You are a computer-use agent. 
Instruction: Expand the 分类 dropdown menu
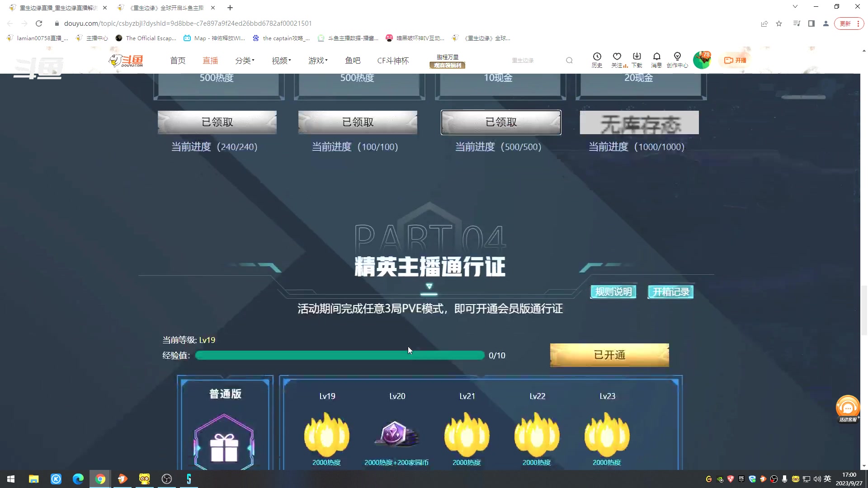[x=245, y=61]
